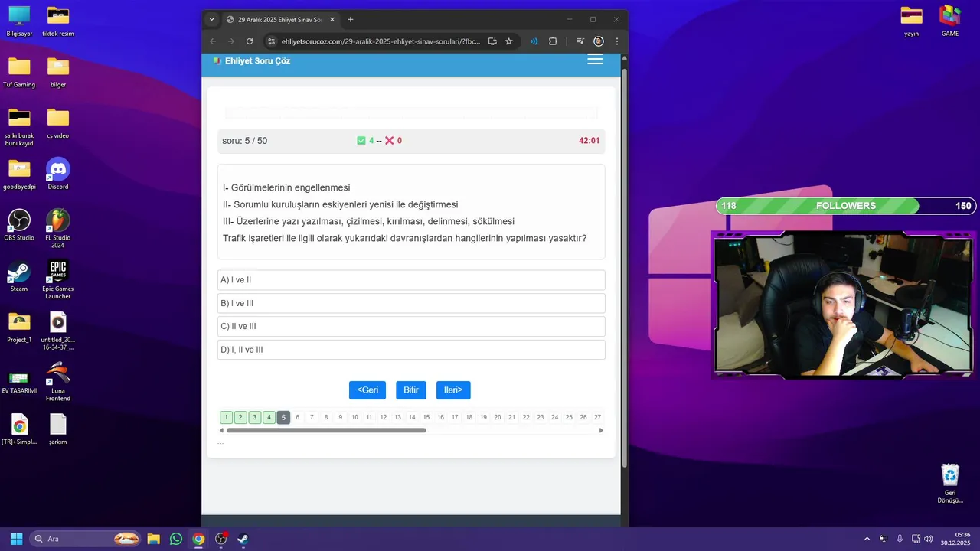Bookmark this page with star icon
Image resolution: width=980 pixels, height=551 pixels.
point(509,41)
